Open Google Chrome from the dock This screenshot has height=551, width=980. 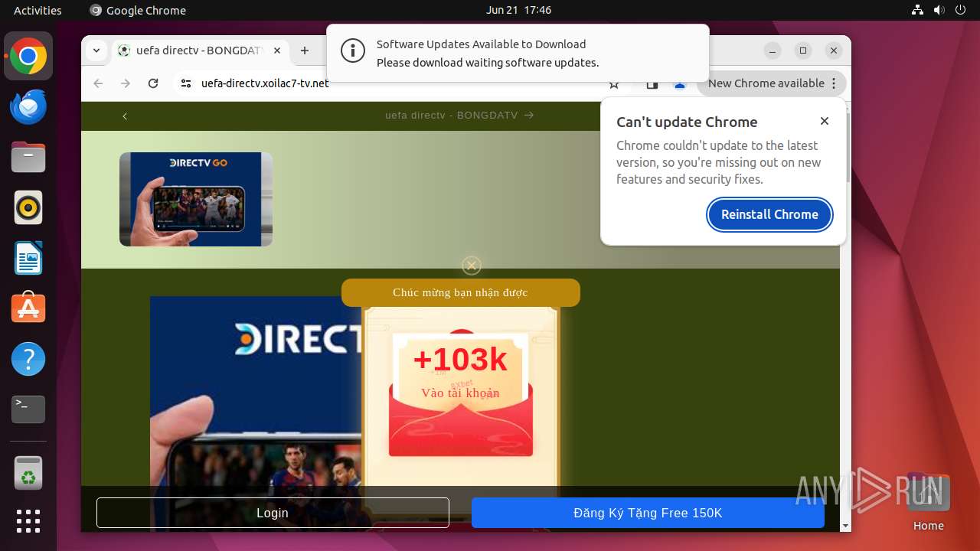point(28,57)
